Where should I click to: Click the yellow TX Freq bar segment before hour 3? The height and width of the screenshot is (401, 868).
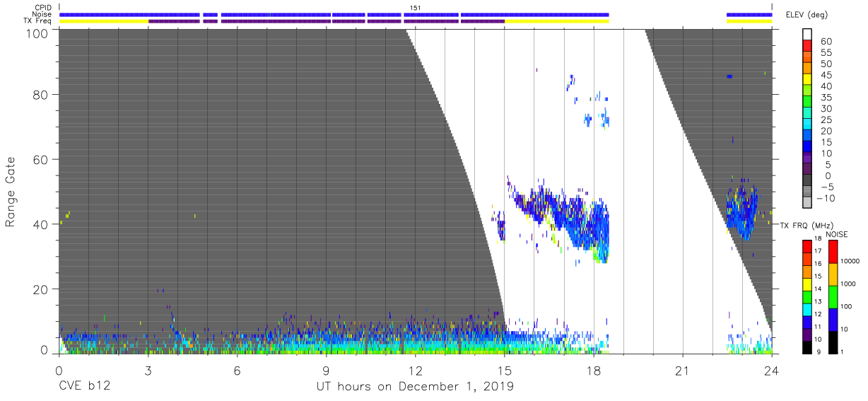pyautogui.click(x=103, y=21)
